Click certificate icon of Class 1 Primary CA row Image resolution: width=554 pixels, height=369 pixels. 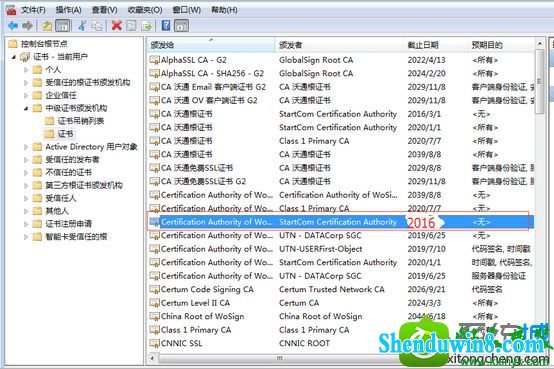pos(154,330)
